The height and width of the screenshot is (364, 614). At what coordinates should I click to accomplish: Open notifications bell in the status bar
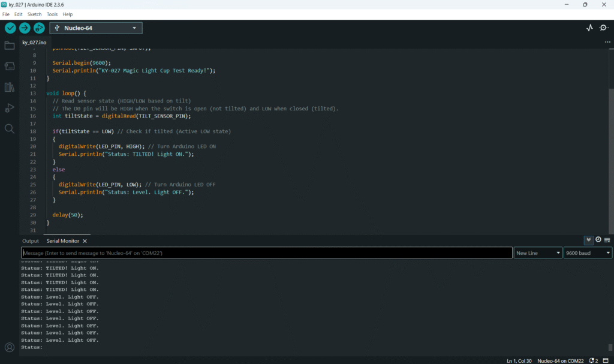[x=592, y=360]
